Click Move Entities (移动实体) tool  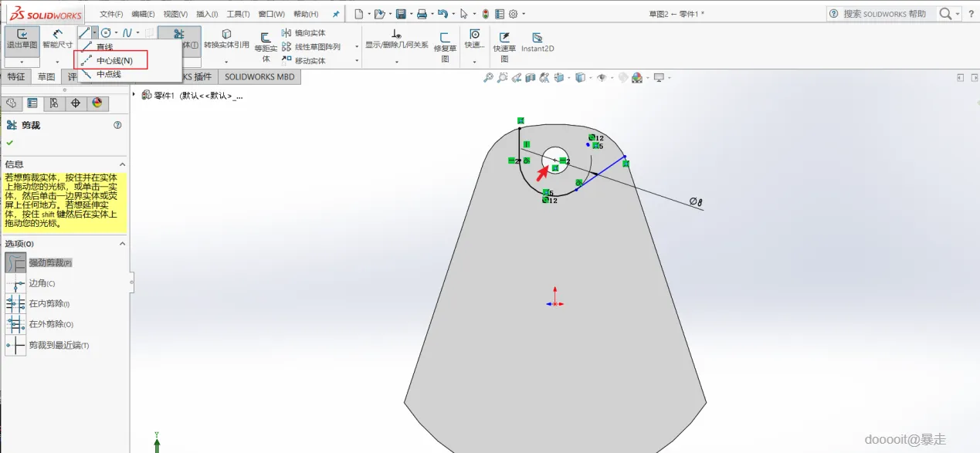(x=303, y=61)
